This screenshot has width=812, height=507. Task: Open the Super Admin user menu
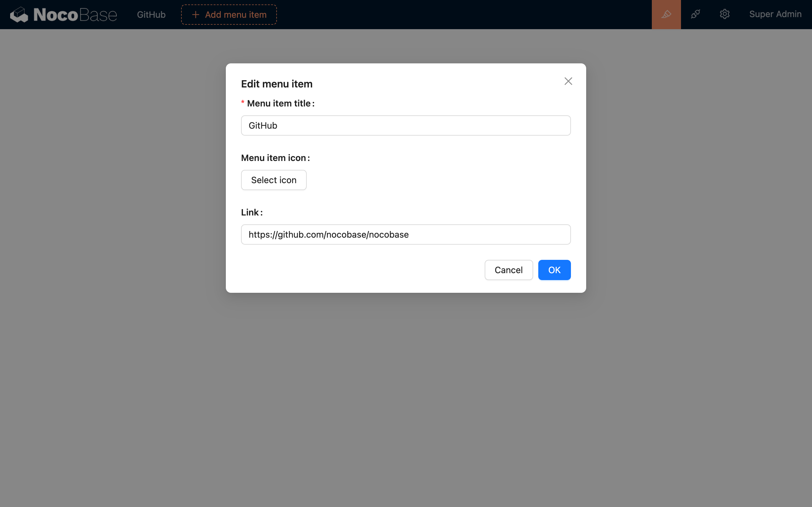[775, 15]
